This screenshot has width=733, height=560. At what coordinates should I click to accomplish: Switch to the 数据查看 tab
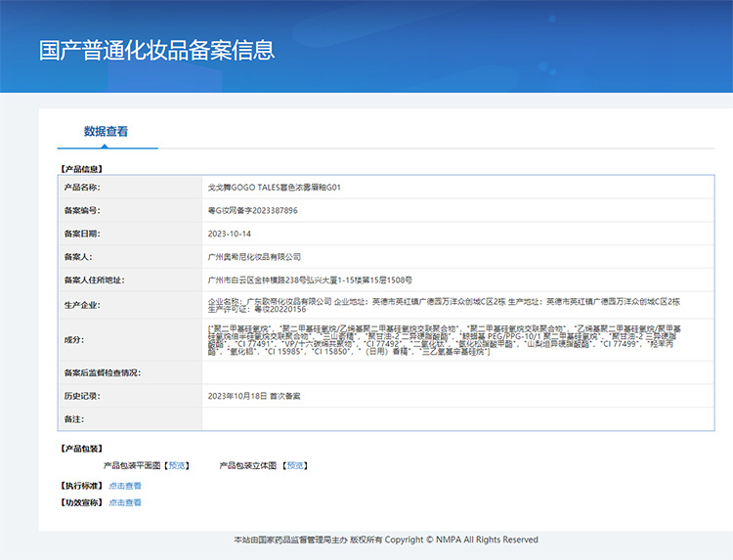click(x=106, y=131)
